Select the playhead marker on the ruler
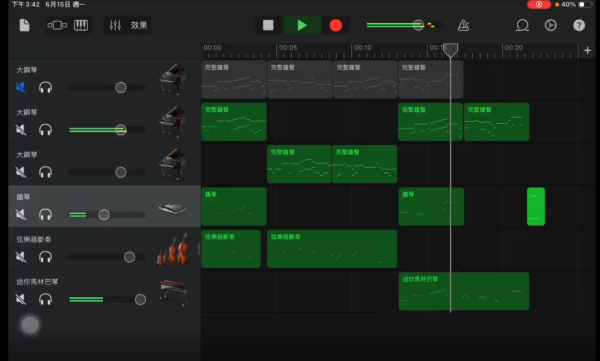Image resolution: width=600 pixels, height=361 pixels. coord(450,50)
